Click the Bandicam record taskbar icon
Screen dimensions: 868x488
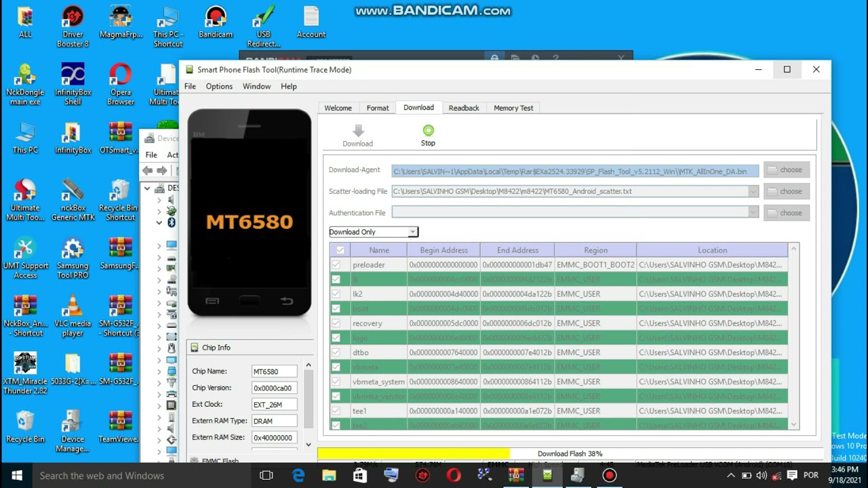click(x=609, y=475)
